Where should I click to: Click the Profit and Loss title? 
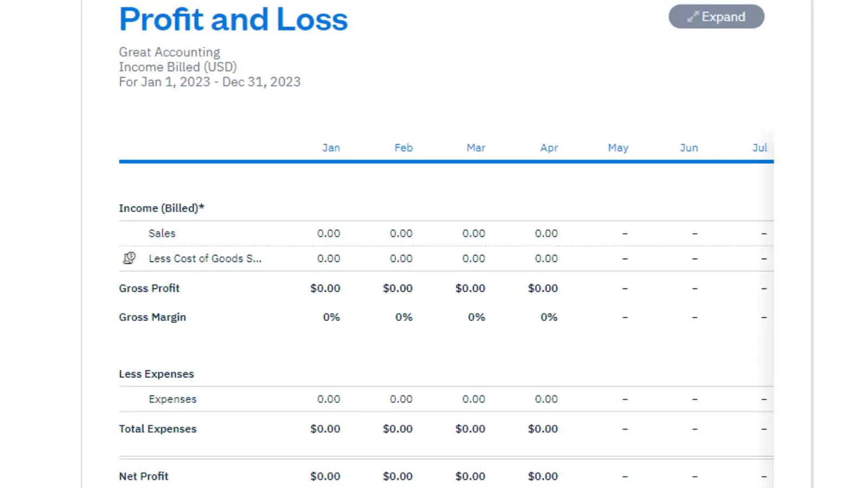[x=233, y=19]
